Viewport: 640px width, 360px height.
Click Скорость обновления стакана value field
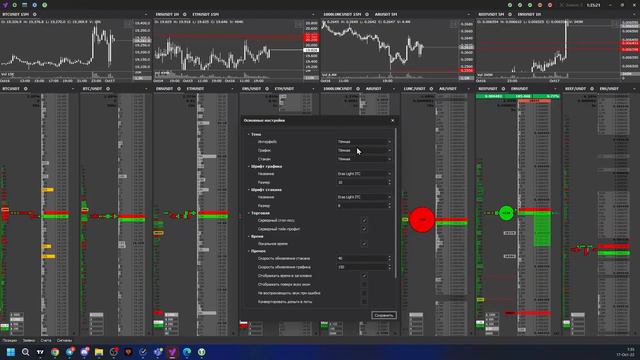(x=364, y=258)
